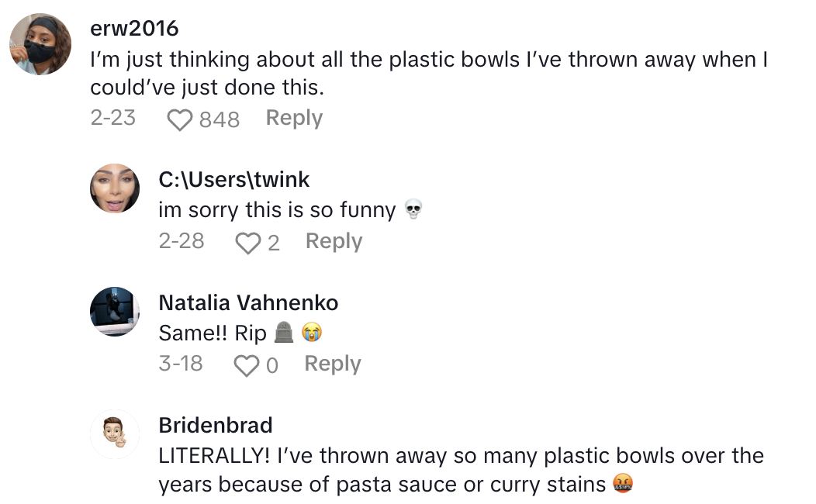Click Natalia Vahnenko's profile photo
Image resolution: width=816 pixels, height=504 pixels.
115,311
